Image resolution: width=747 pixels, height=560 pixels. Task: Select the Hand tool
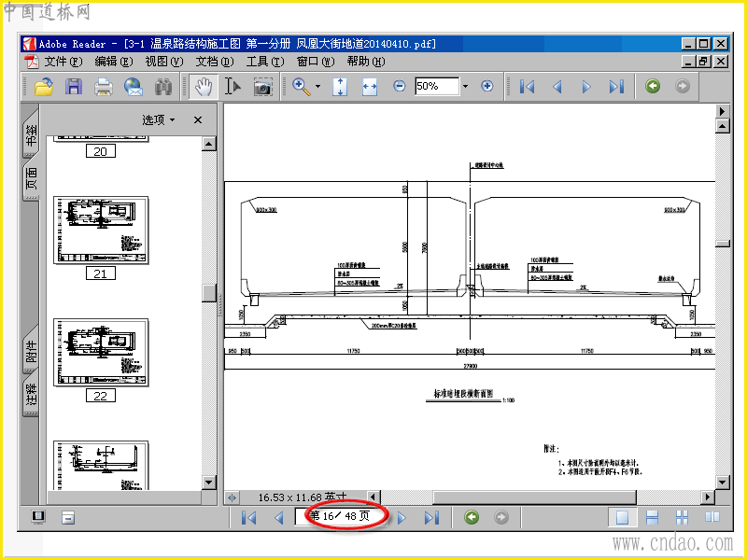click(x=204, y=87)
